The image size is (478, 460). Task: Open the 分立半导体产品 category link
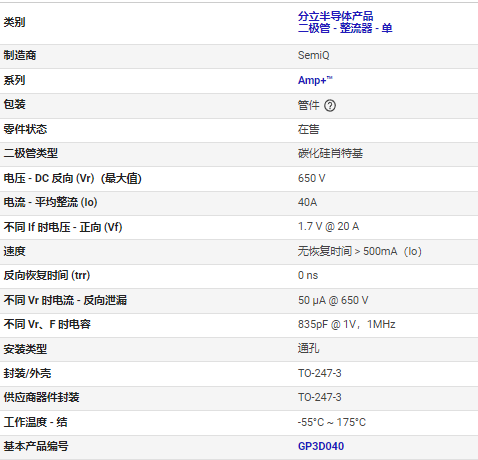point(335,16)
